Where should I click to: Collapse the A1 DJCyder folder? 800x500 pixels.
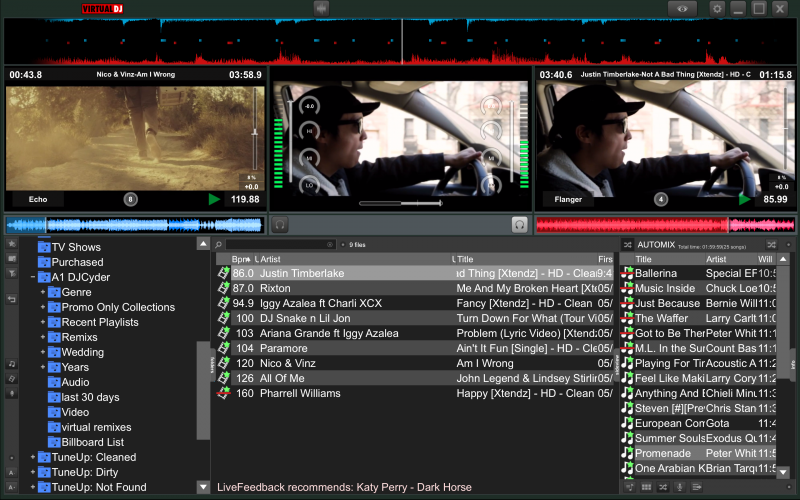(33, 277)
